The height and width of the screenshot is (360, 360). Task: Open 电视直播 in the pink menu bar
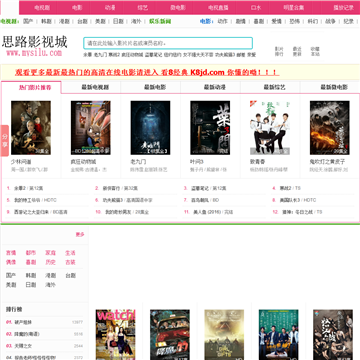[x=218, y=7]
